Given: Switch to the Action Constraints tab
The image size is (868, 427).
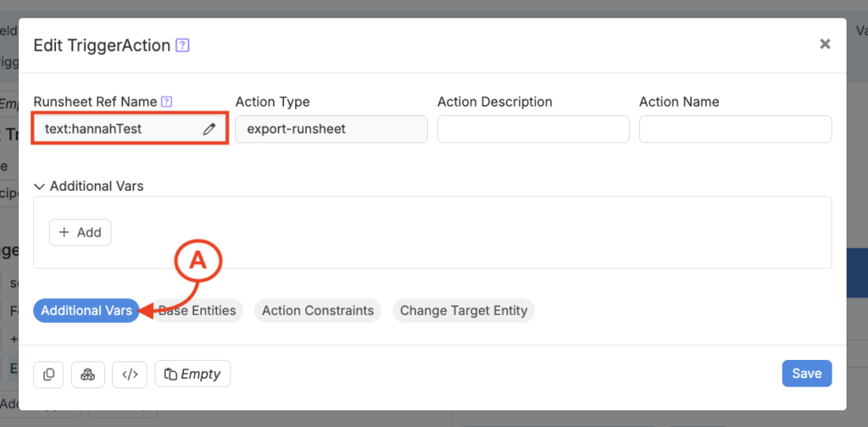Looking at the screenshot, I should pos(318,311).
